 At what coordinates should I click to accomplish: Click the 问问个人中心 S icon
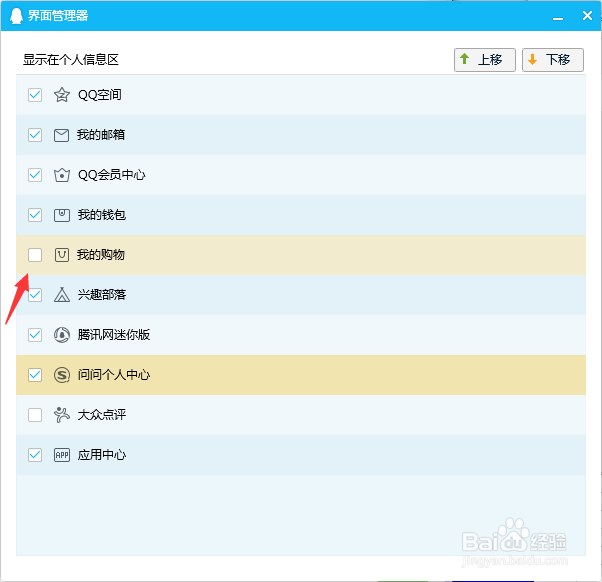(x=61, y=375)
